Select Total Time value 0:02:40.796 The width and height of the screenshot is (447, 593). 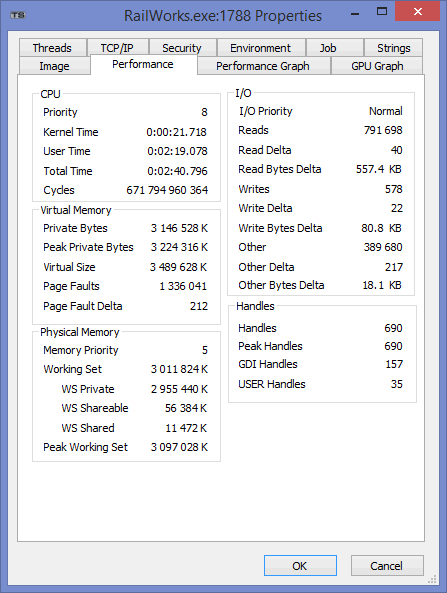point(177,171)
